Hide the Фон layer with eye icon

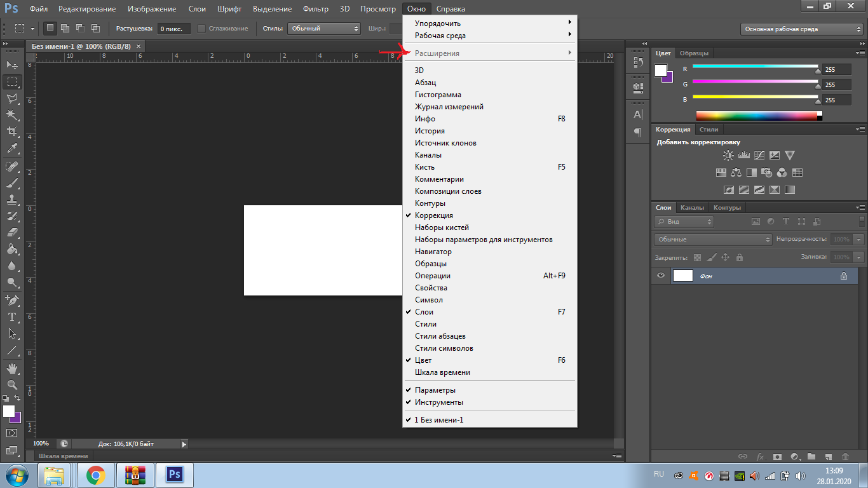tap(661, 276)
